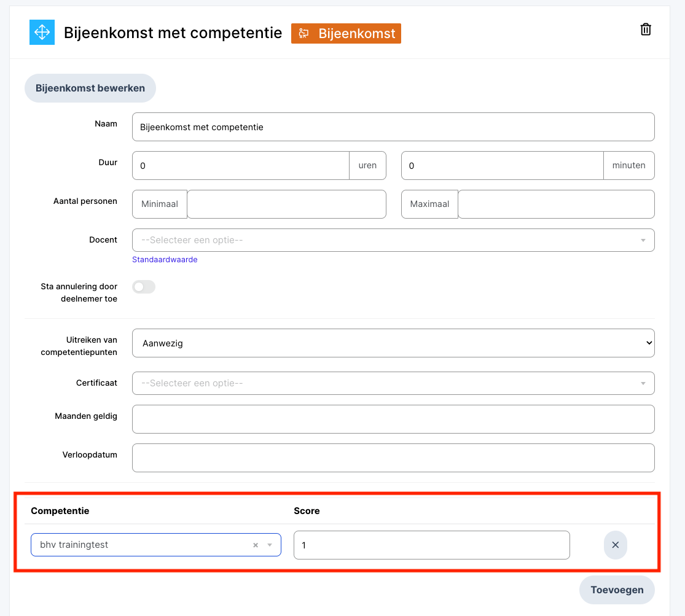
Task: Open the Docent dropdown
Action: tap(393, 240)
